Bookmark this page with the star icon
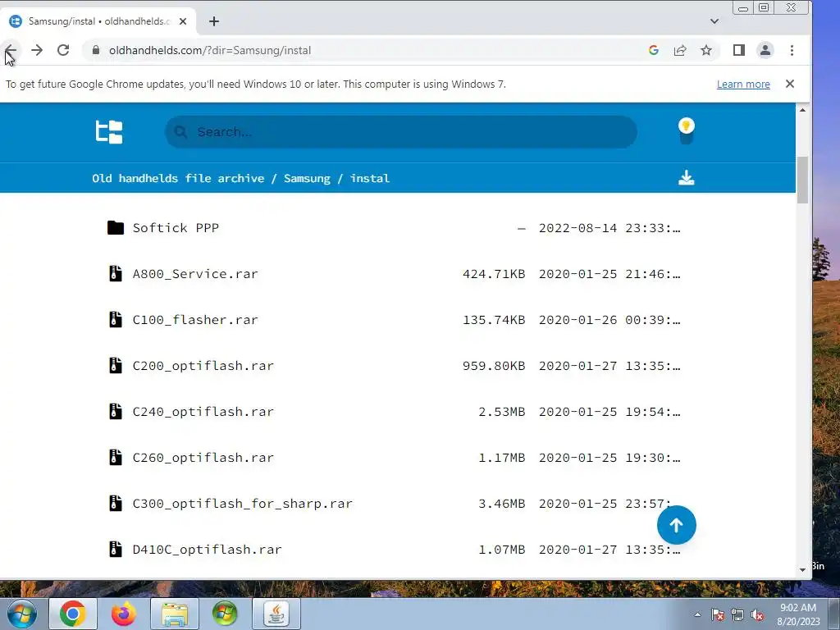Viewport: 840px width, 630px height. click(706, 50)
